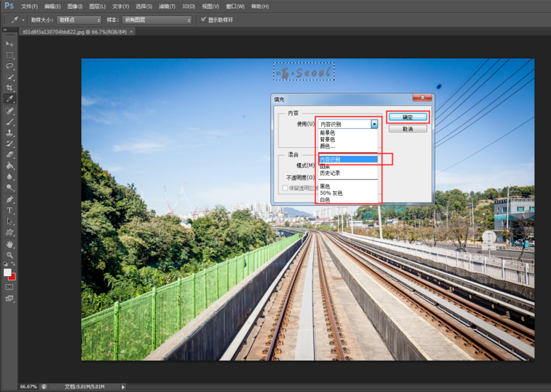
Task: Toggle the 保留透明区域 checkbox in Fill dialog
Action: (x=285, y=188)
